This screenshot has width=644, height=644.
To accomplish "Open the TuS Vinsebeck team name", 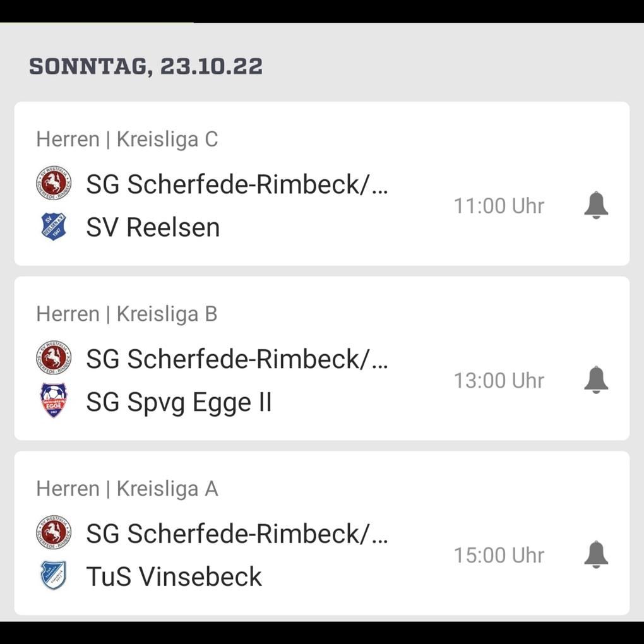I will (174, 576).
